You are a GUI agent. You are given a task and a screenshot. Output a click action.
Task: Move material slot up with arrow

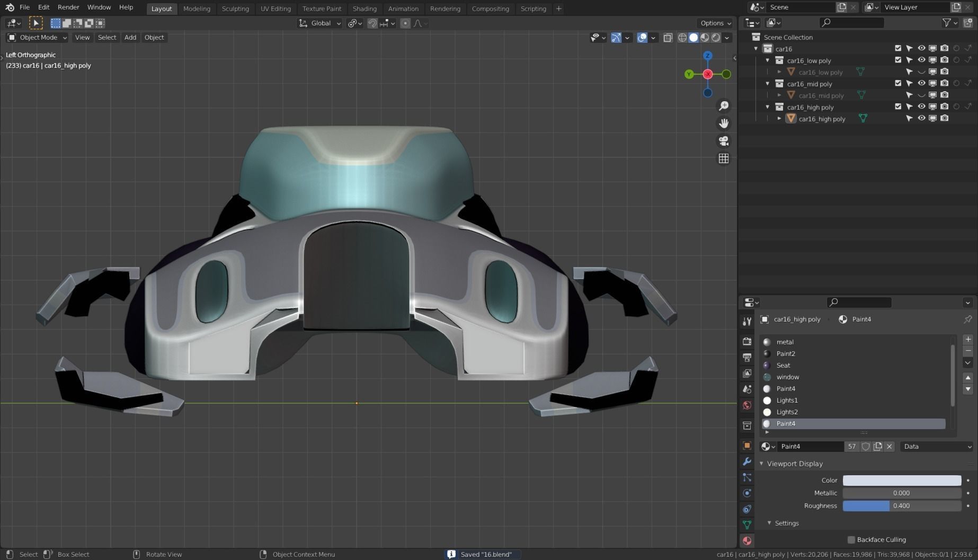[x=968, y=378]
